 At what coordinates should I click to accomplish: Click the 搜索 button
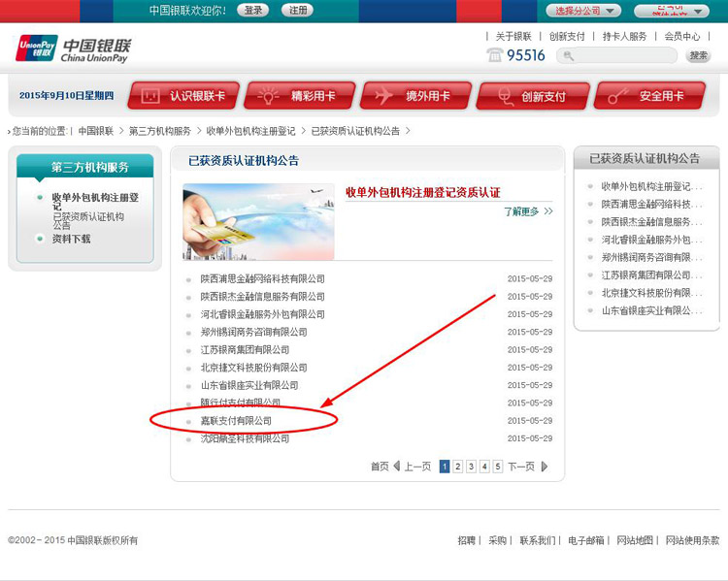698,55
